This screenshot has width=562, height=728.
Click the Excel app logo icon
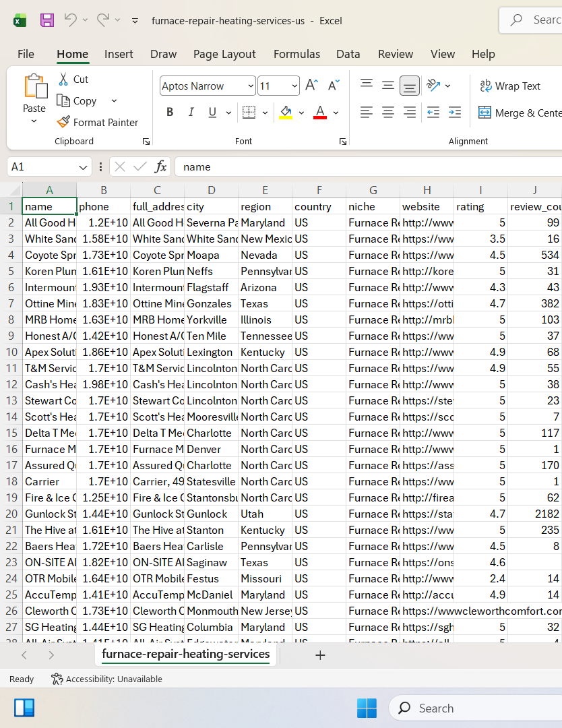coord(20,20)
